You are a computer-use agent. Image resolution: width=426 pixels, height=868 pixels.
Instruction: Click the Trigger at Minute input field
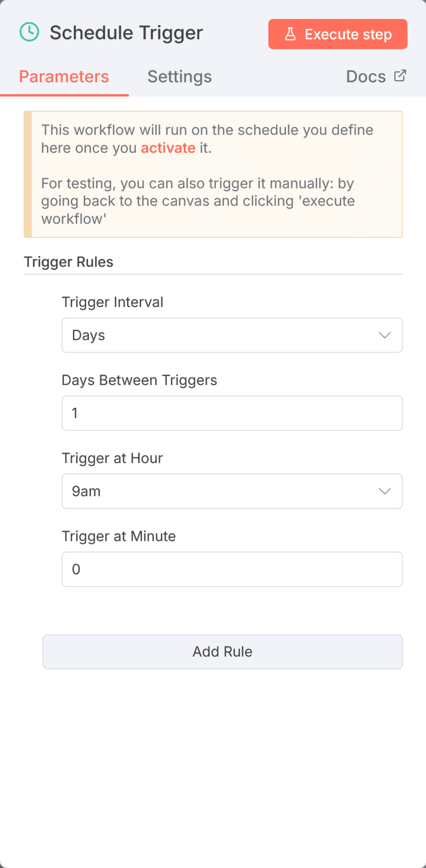pos(232,569)
